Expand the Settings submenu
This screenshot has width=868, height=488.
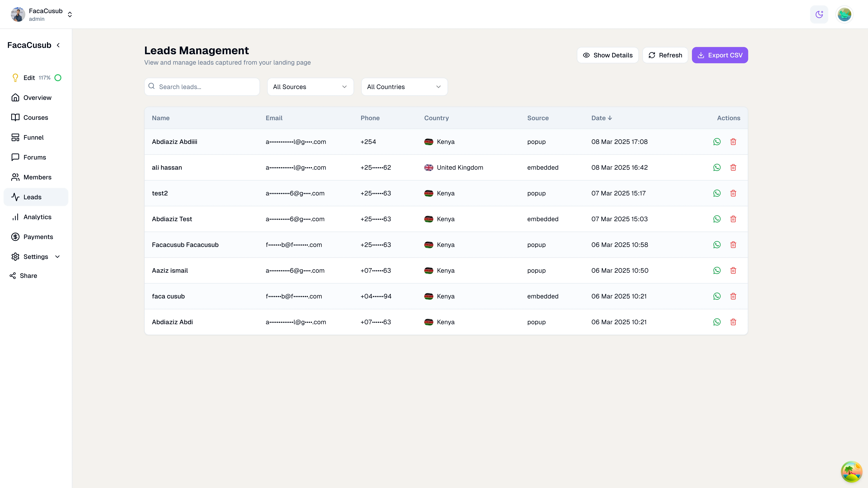pyautogui.click(x=36, y=257)
